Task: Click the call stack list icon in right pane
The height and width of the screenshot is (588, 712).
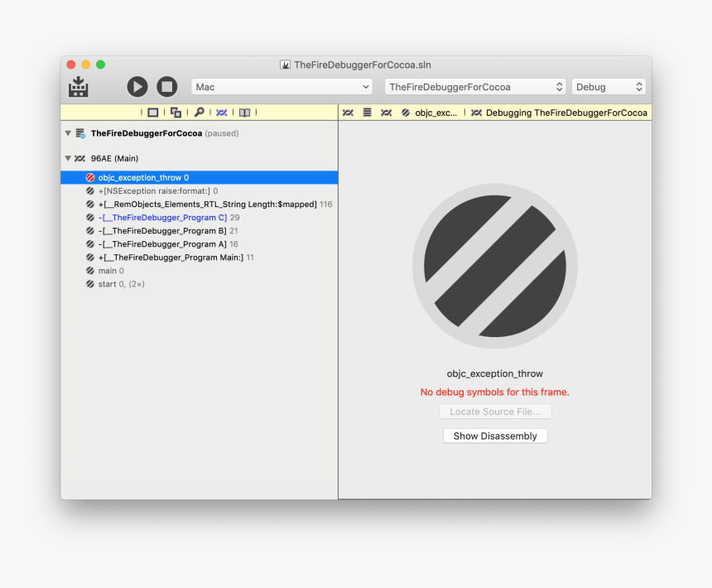Action: pos(367,112)
